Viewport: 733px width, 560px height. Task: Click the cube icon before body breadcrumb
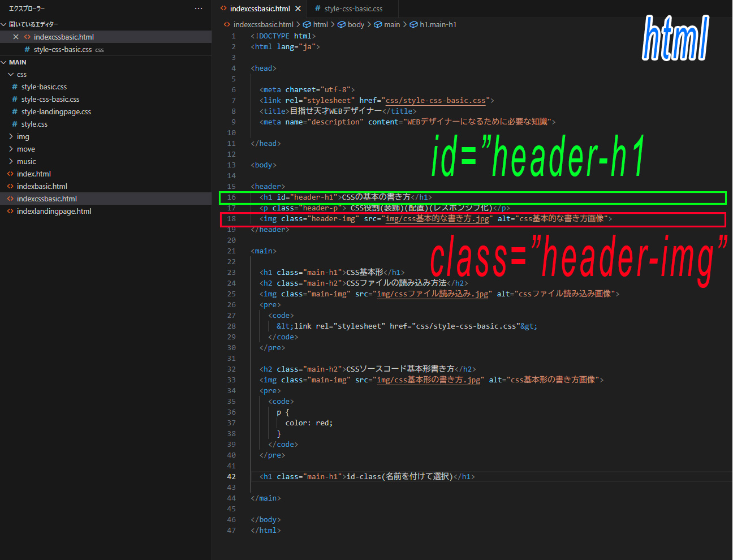(342, 24)
